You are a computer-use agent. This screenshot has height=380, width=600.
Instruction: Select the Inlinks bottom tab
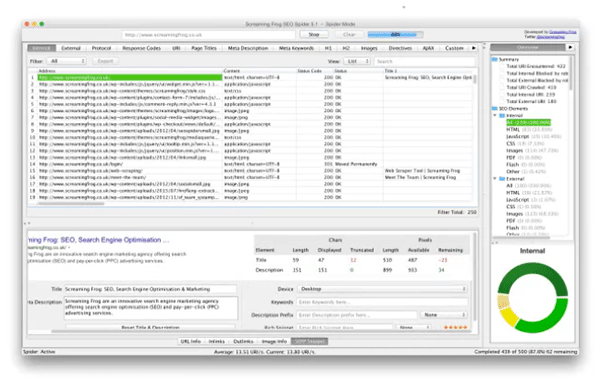click(217, 341)
